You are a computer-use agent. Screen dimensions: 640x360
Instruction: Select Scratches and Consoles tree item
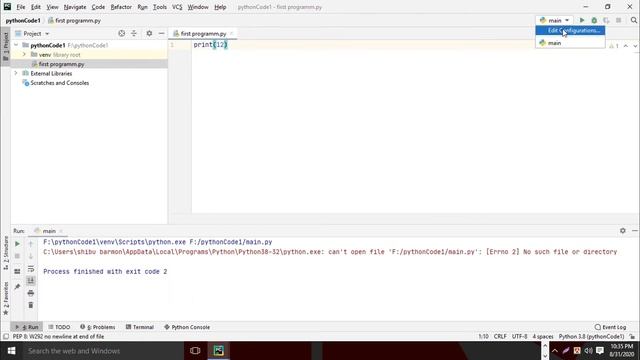tap(60, 83)
